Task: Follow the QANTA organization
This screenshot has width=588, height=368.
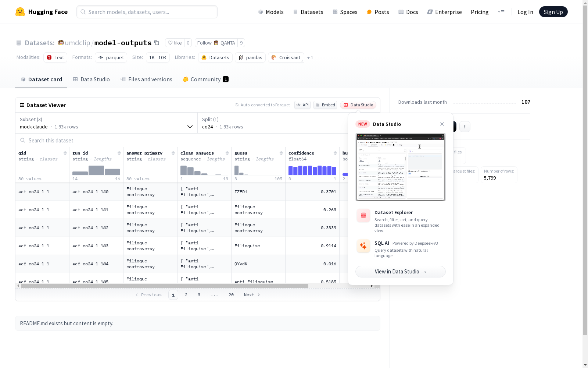Action: [216, 43]
